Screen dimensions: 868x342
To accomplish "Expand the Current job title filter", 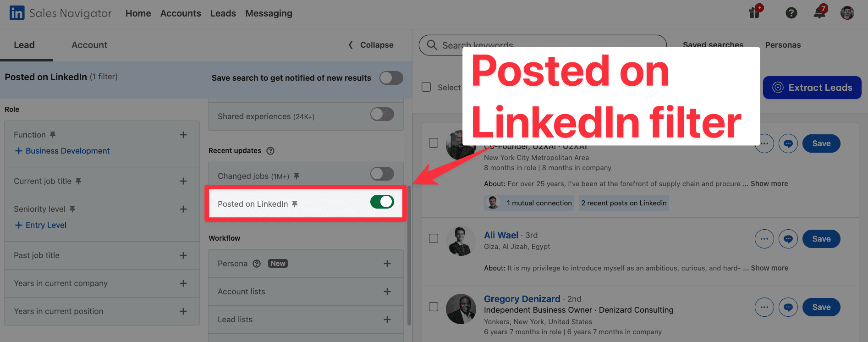I will coord(183,181).
